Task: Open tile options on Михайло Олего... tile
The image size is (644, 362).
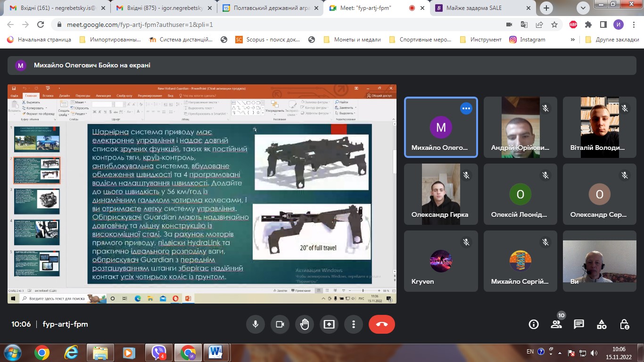Action: pos(466,108)
